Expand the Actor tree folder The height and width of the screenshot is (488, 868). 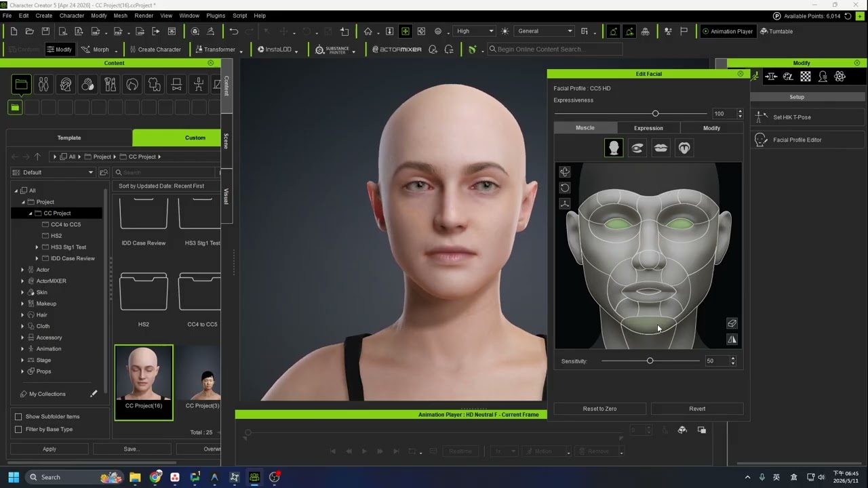[x=22, y=270]
